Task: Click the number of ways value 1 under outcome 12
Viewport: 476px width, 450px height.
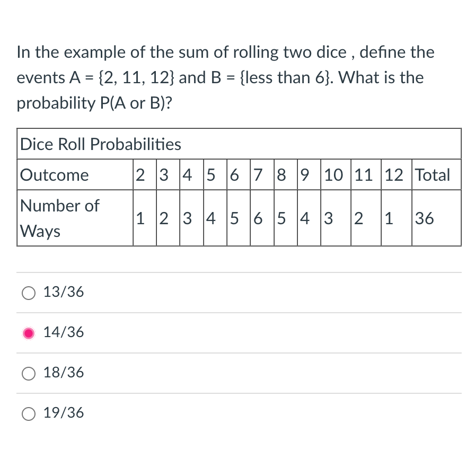Action: [389, 218]
